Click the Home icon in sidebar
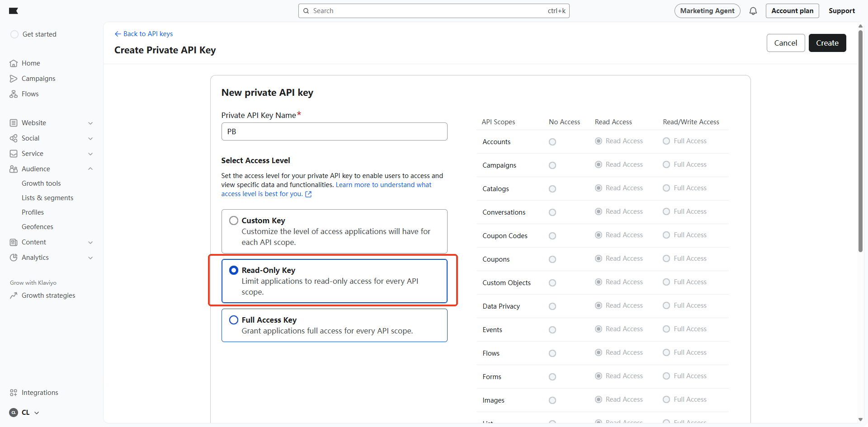This screenshot has width=868, height=427. 14,63
